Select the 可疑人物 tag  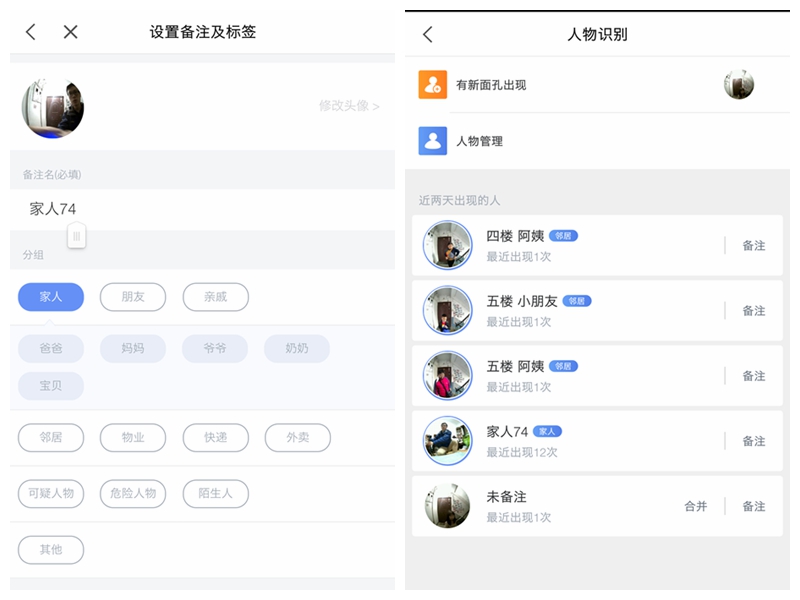[x=51, y=494]
